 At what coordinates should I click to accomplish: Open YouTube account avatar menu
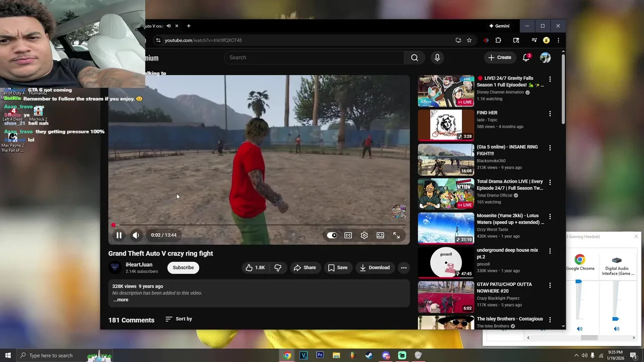coord(545,57)
